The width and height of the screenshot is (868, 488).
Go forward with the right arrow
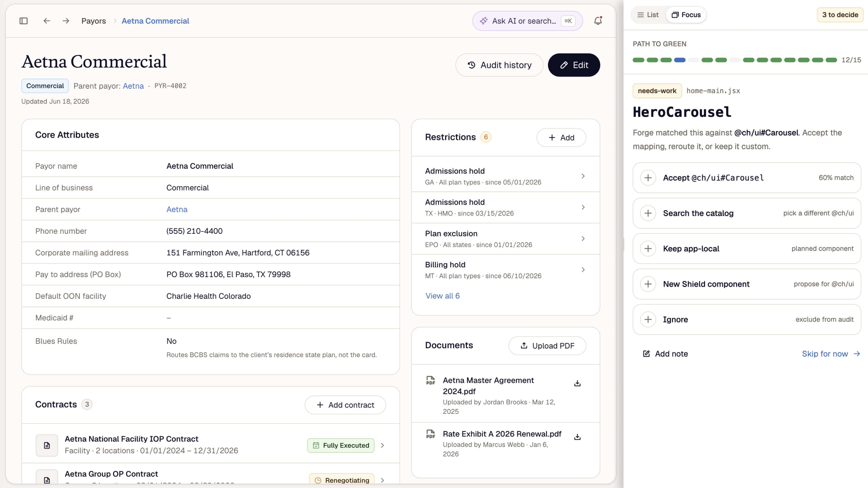coord(66,21)
